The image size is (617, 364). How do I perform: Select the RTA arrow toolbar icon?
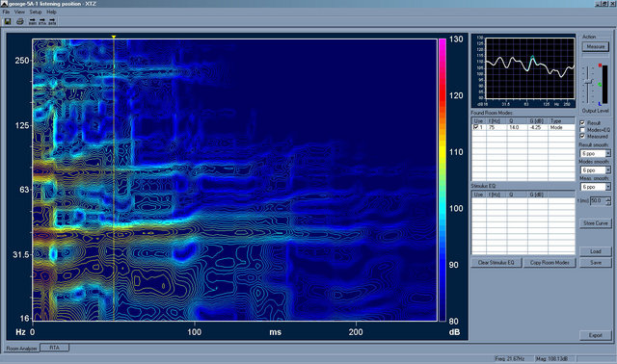coord(42,21)
